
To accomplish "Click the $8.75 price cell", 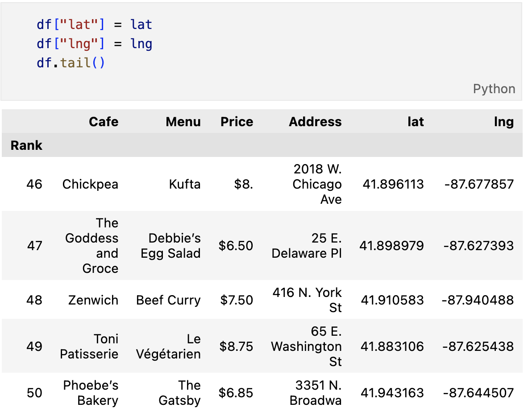I will pyautogui.click(x=236, y=346).
